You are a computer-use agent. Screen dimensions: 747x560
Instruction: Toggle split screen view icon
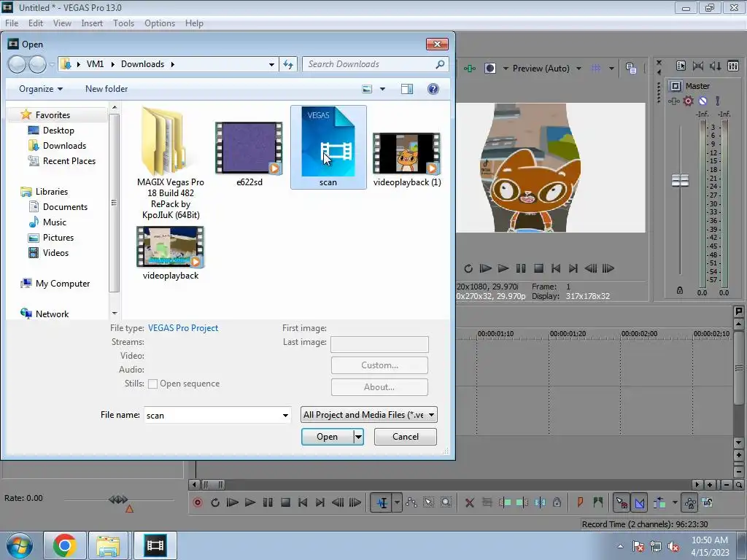click(490, 68)
